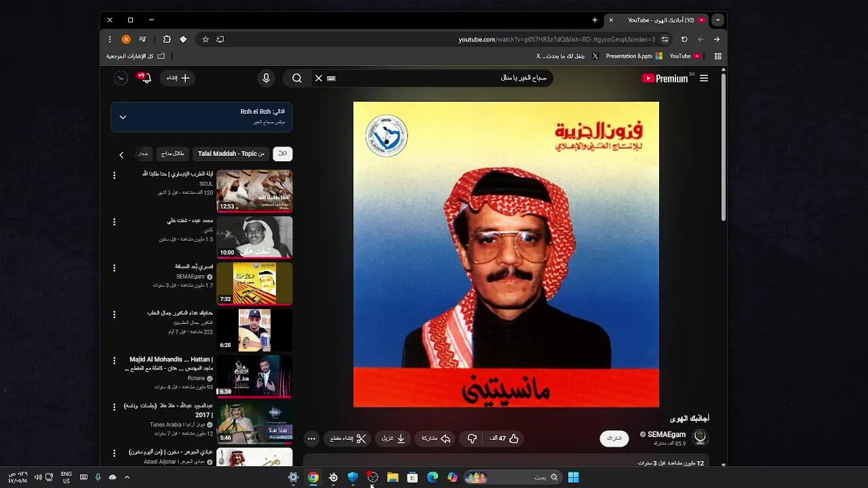This screenshot has height=488, width=868.
Task: Click the search magnifier button
Action: click(x=297, y=79)
